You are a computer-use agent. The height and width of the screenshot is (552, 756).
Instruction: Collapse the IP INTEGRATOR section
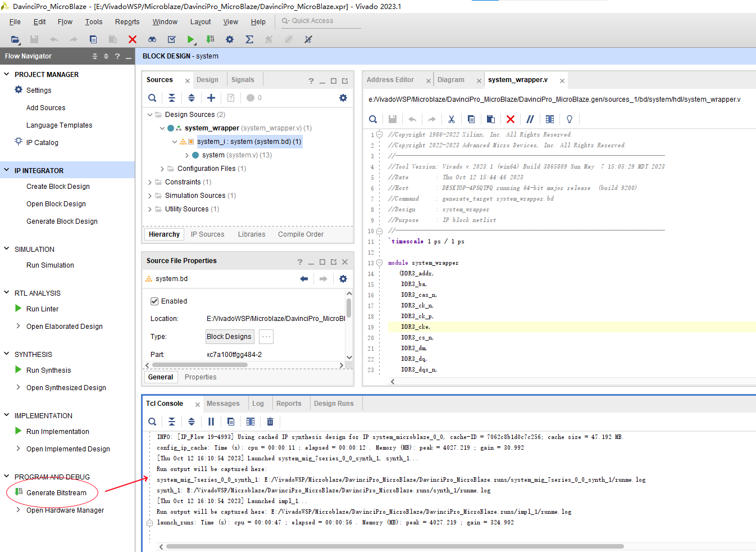coord(7,170)
